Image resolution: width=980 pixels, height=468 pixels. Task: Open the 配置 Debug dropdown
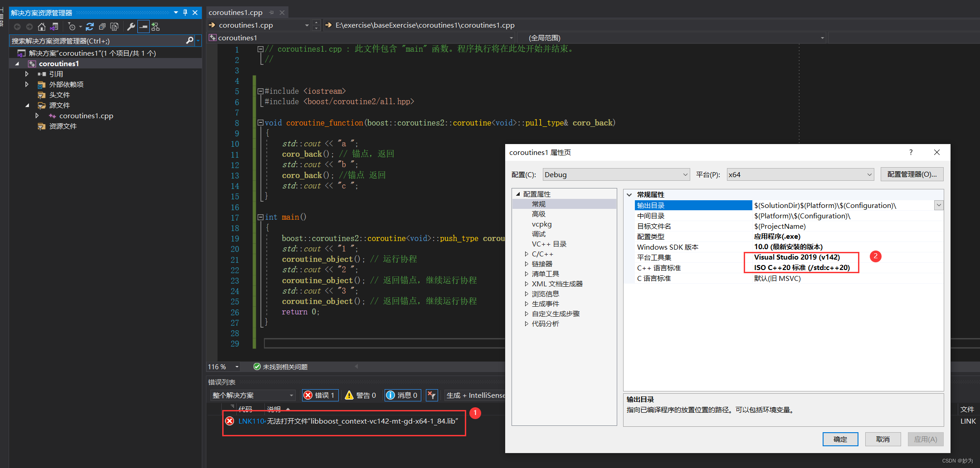point(616,174)
